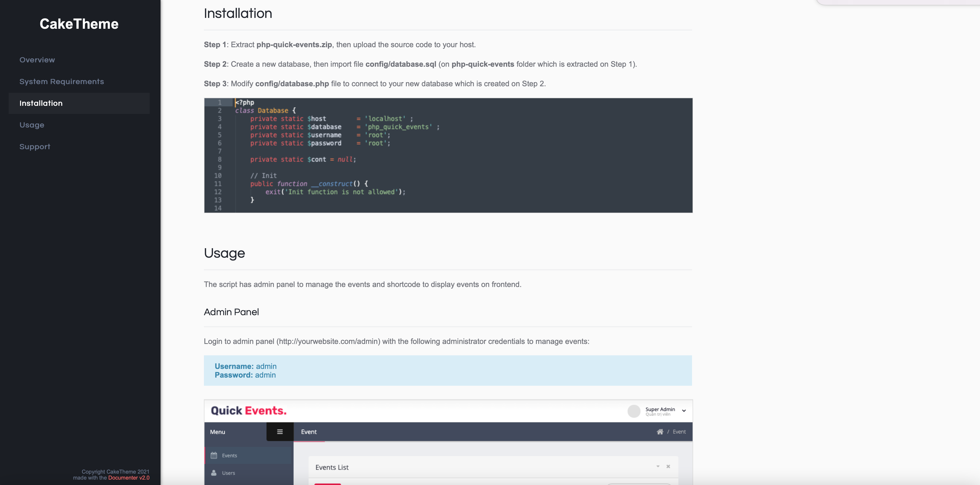Click the Events calendar icon

(214, 455)
